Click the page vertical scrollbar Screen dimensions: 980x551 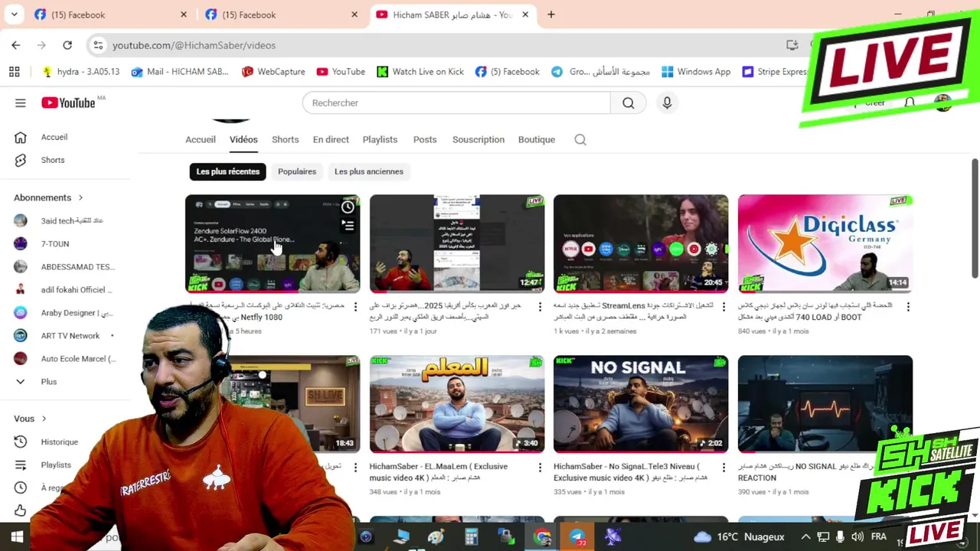pos(975,219)
